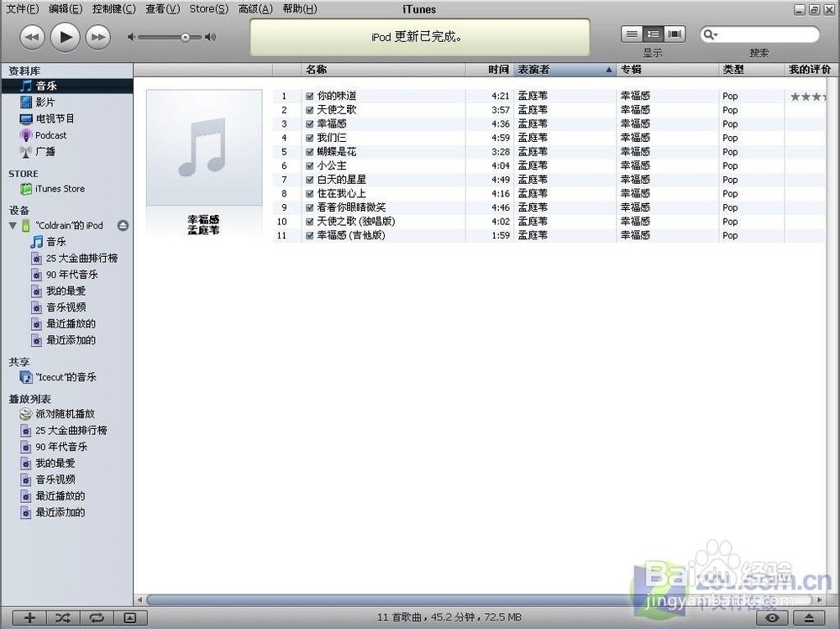
Task: Uncheck the song 看着你眼睛微笑
Action: coord(310,207)
